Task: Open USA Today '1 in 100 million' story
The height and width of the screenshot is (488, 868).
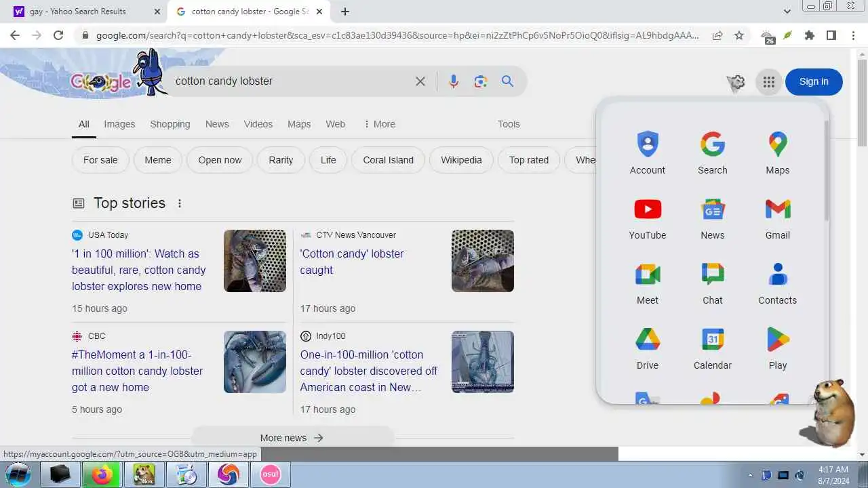Action: pyautogui.click(x=139, y=270)
